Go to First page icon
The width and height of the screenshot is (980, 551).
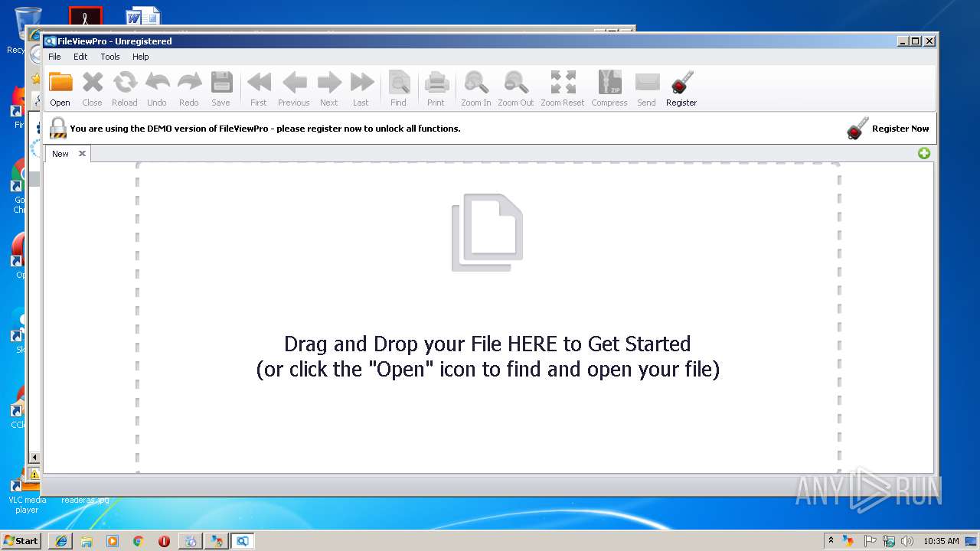click(259, 83)
